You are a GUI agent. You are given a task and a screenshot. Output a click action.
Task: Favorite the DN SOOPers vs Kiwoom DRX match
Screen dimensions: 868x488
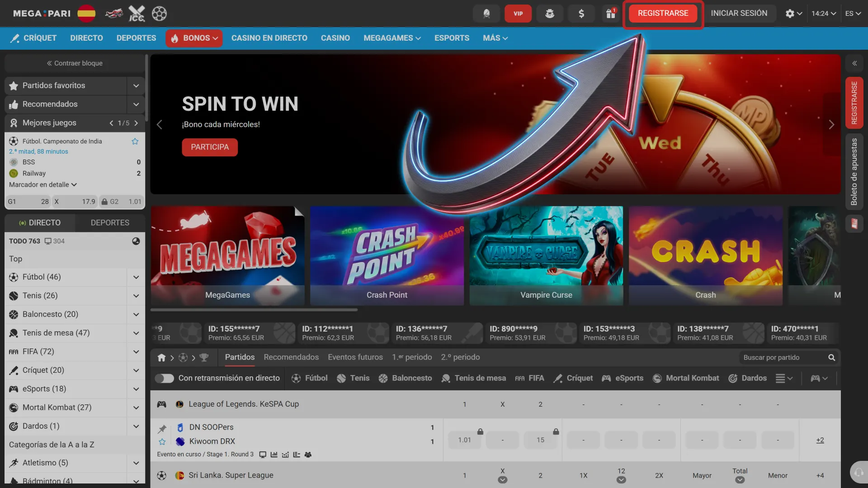click(x=162, y=442)
